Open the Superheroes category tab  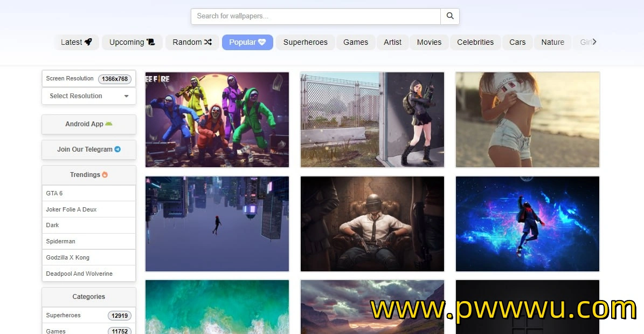[x=305, y=42]
